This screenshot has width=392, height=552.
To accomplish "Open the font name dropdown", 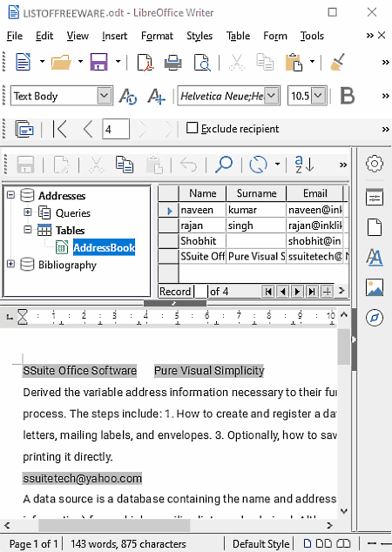I will pyautogui.click(x=271, y=96).
